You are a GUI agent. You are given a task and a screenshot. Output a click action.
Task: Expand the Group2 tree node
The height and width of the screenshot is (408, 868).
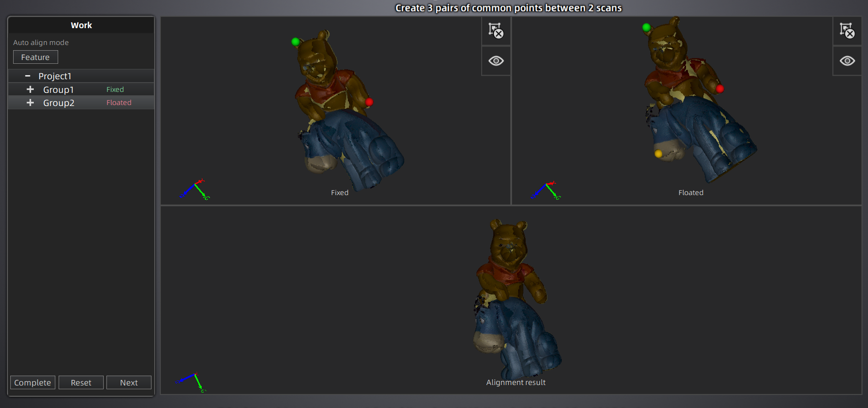pos(30,103)
